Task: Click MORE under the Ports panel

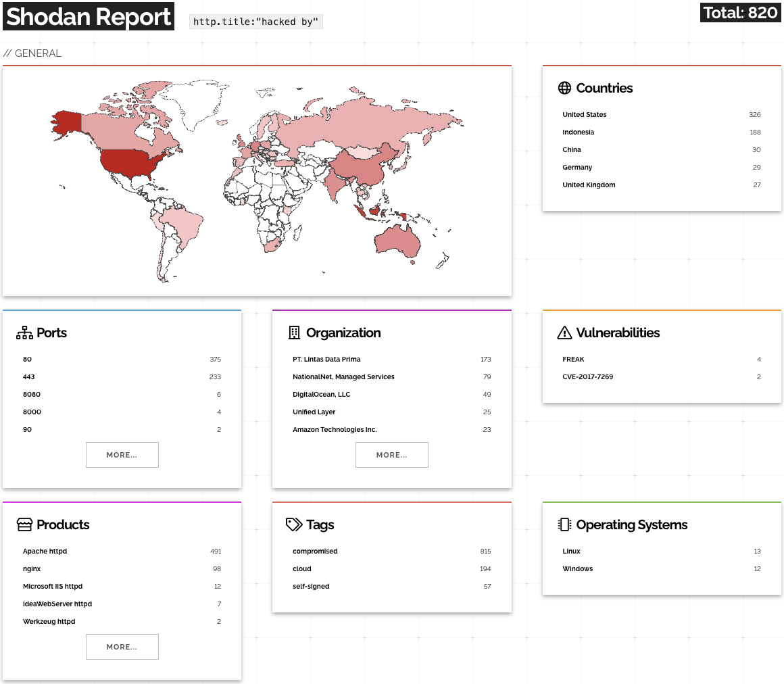Action: [122, 454]
